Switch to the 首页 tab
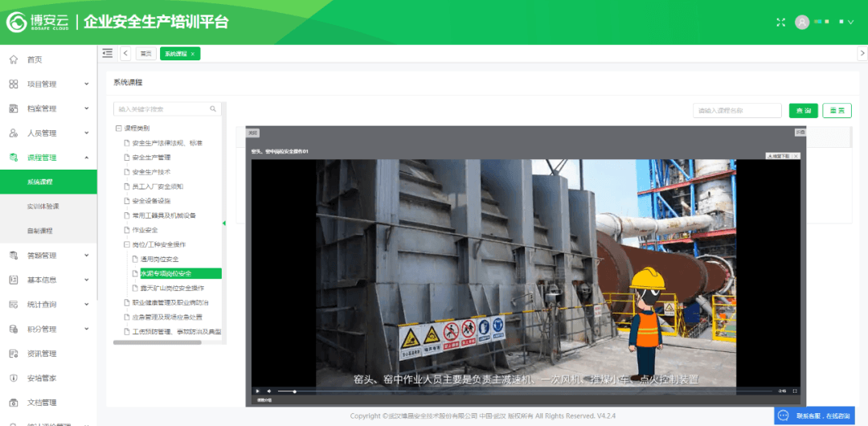The width and height of the screenshot is (868, 426). [145, 54]
